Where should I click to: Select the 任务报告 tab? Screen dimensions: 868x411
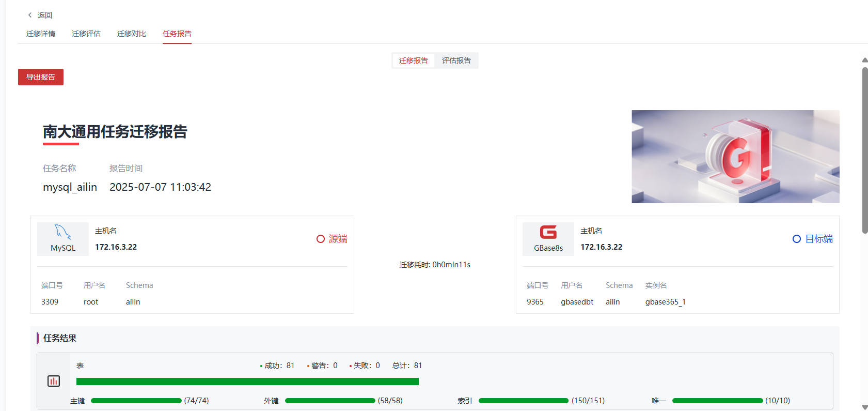(177, 34)
